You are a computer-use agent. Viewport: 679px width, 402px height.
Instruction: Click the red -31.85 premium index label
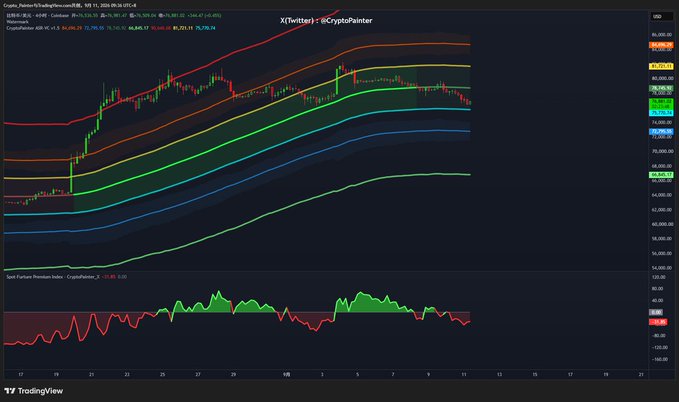pos(658,322)
